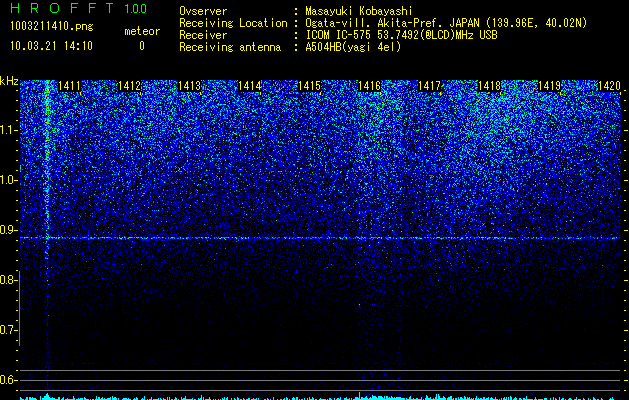Click the 0.6 frequency axis label
This screenshot has width=629, height=400.
tap(8, 380)
